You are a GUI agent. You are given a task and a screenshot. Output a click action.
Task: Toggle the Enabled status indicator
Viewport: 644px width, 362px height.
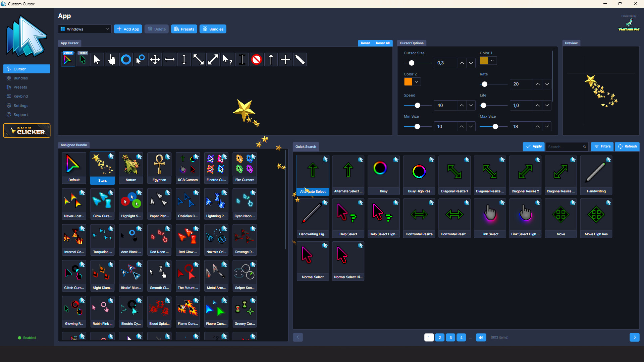[27, 338]
